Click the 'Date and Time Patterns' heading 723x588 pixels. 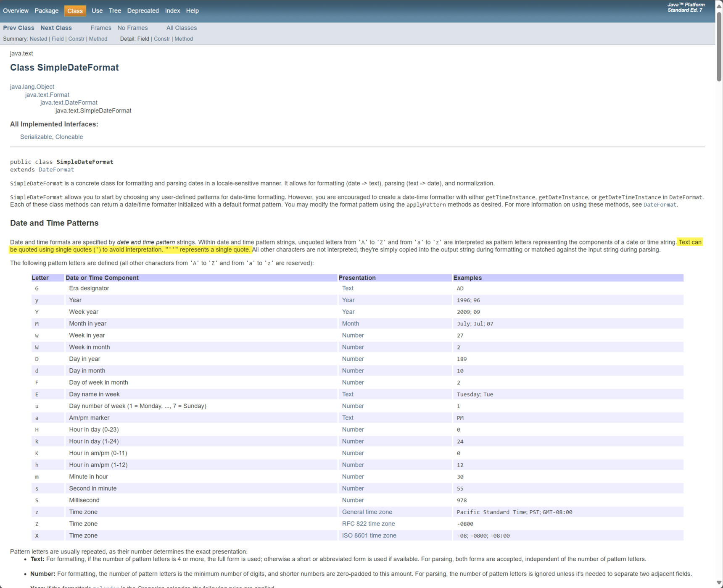(x=54, y=223)
